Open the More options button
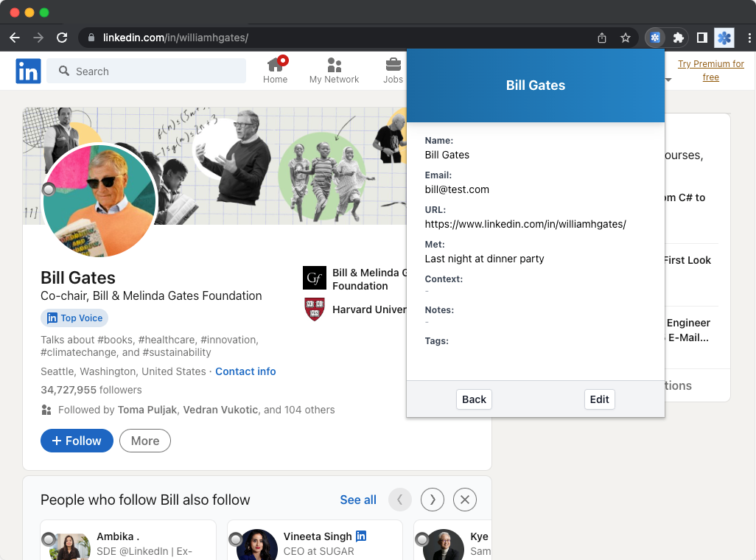 (x=145, y=441)
